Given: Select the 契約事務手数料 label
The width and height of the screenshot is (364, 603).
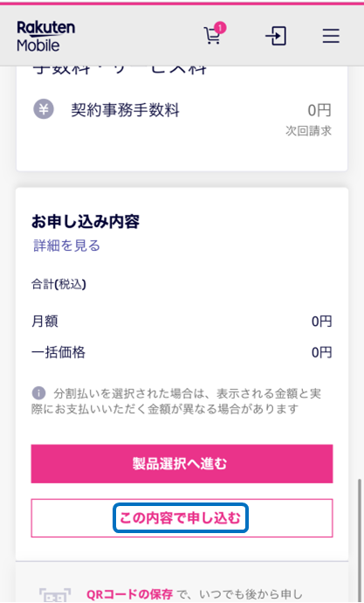Looking at the screenshot, I should coord(125,110).
